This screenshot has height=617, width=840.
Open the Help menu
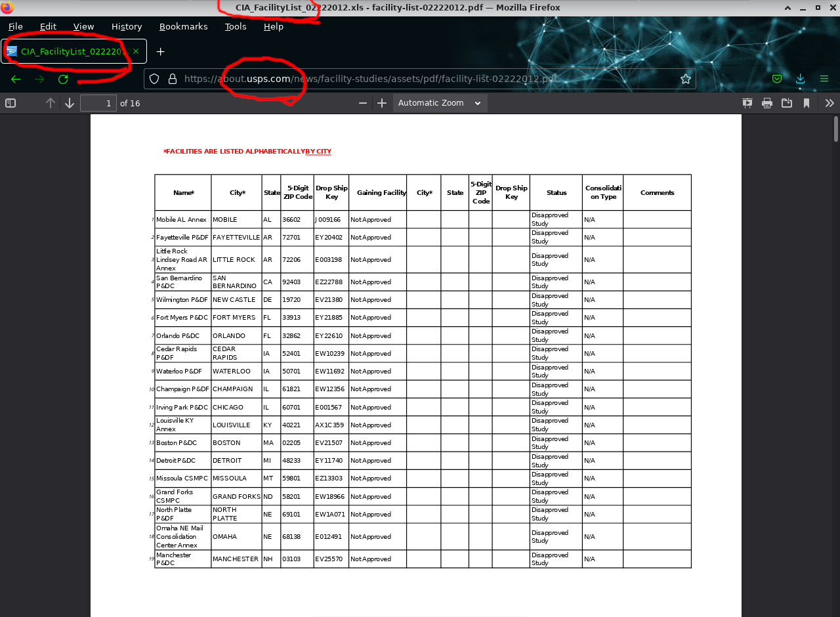[274, 27]
